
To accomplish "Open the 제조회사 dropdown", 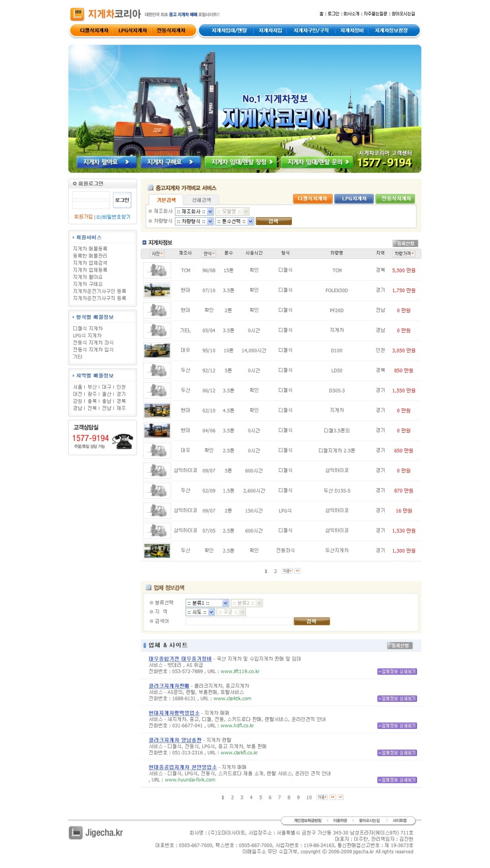I will point(210,212).
